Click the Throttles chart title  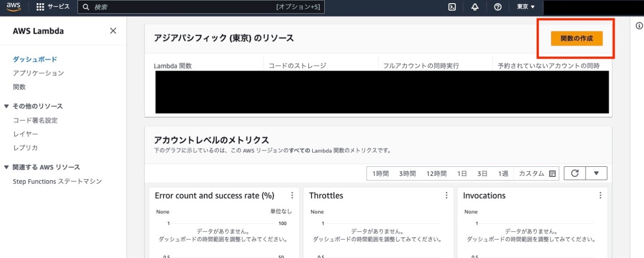326,196
